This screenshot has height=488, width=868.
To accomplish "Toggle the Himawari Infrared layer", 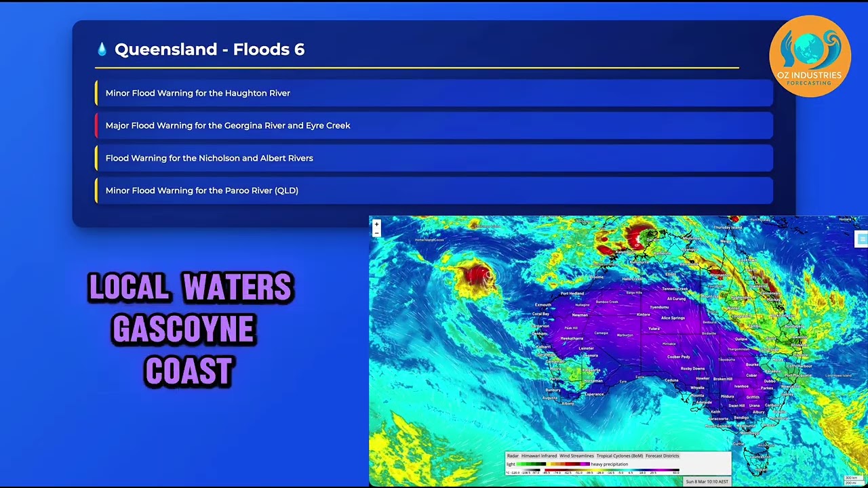I will pos(539,455).
